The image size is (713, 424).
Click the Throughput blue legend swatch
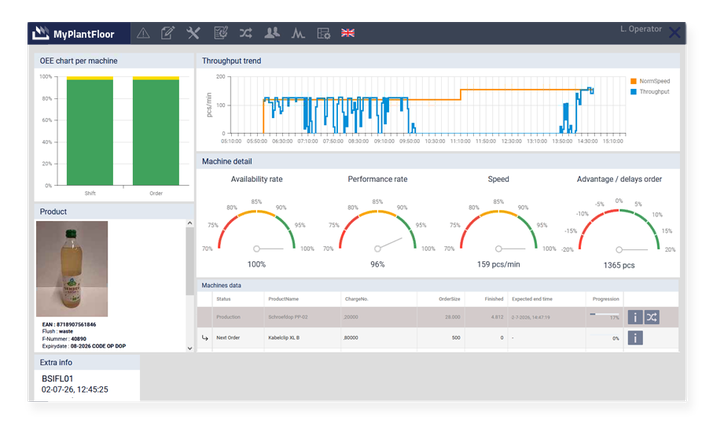[633, 91]
